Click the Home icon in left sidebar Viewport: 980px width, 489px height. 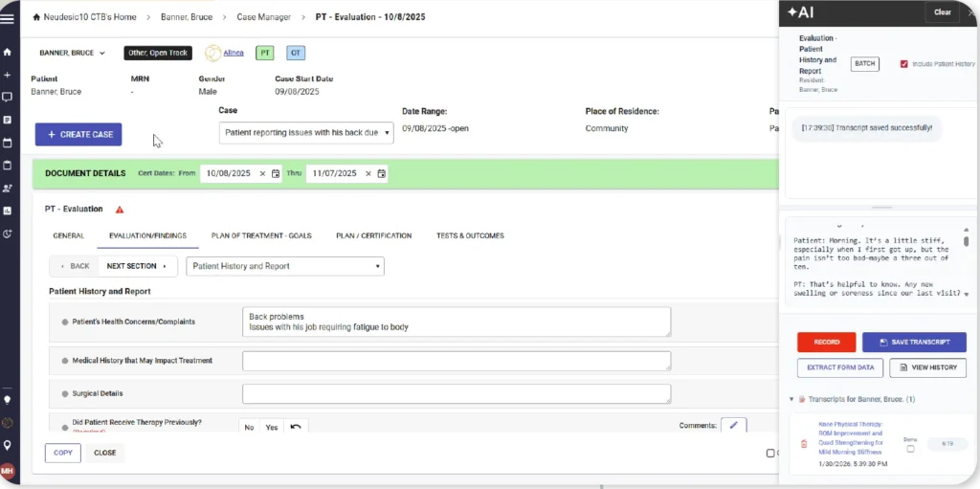(8, 52)
